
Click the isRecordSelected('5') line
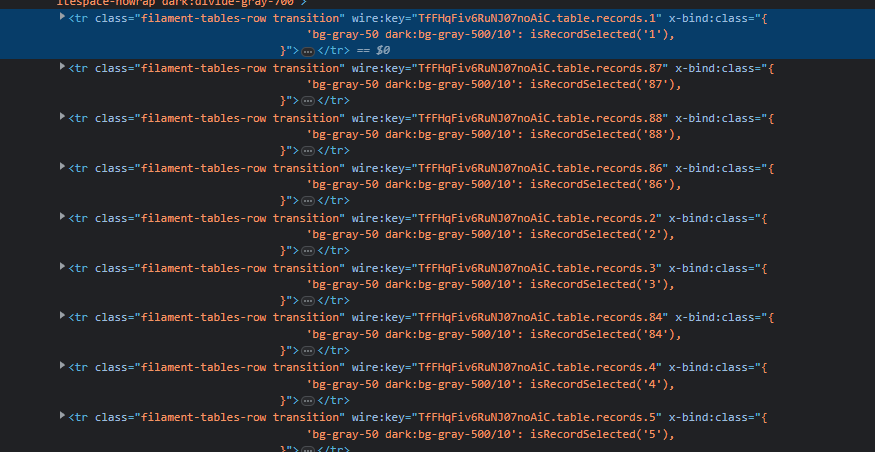pos(491,434)
